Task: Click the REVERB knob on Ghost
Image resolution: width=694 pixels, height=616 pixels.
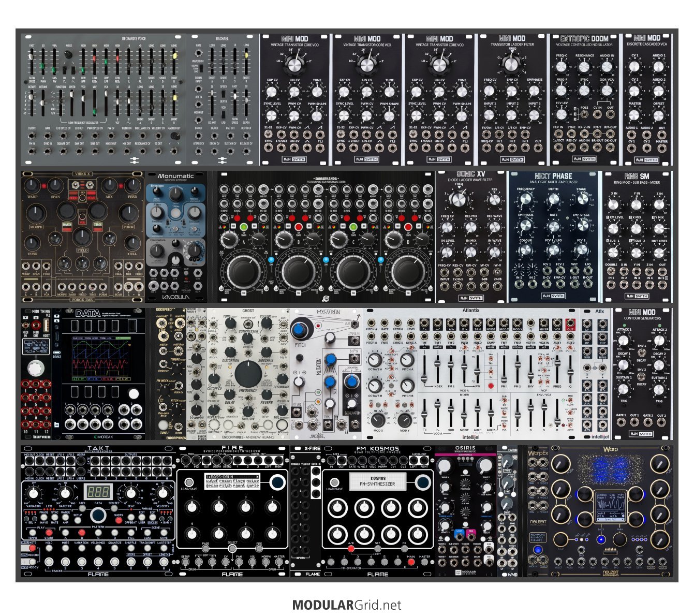Action: click(267, 394)
